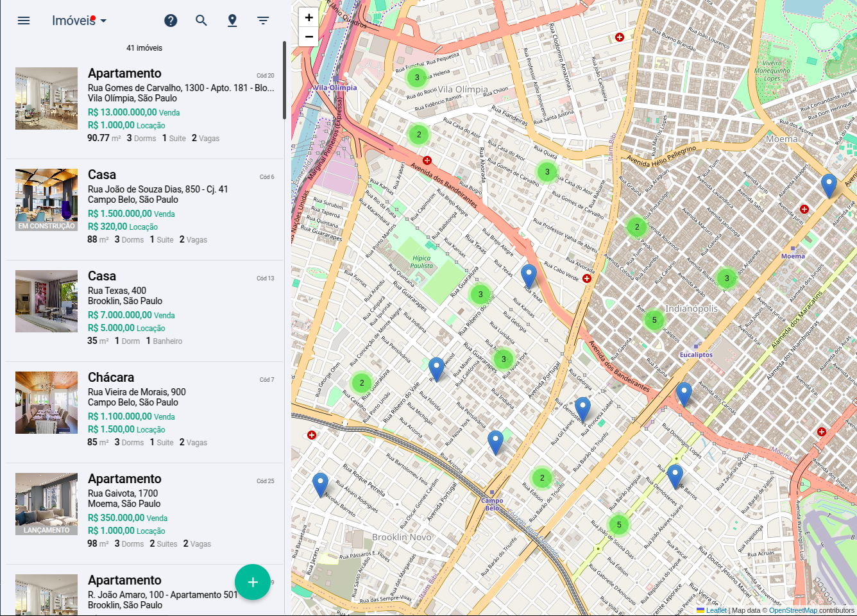857x616 pixels.
Task: Select the Casa Cód 13 title
Action: [102, 276]
